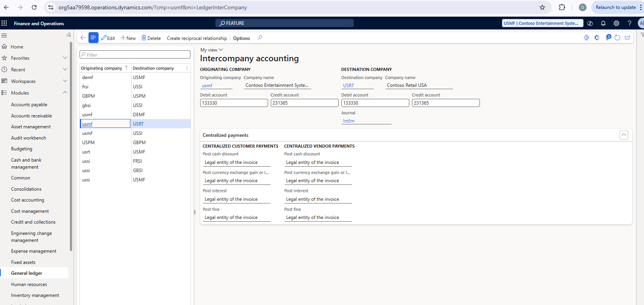Sort by Destination company column header

[x=153, y=68]
